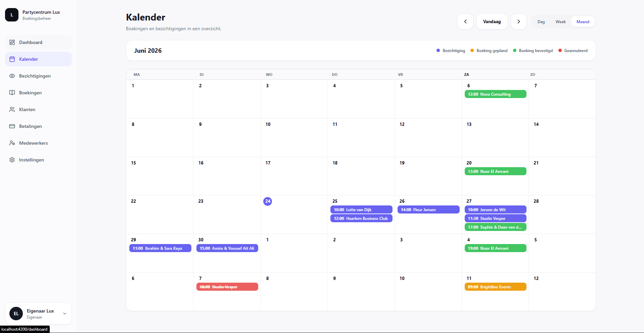This screenshot has width=644, height=333.
Task: Select June 1 day cell
Action: tap(160, 99)
